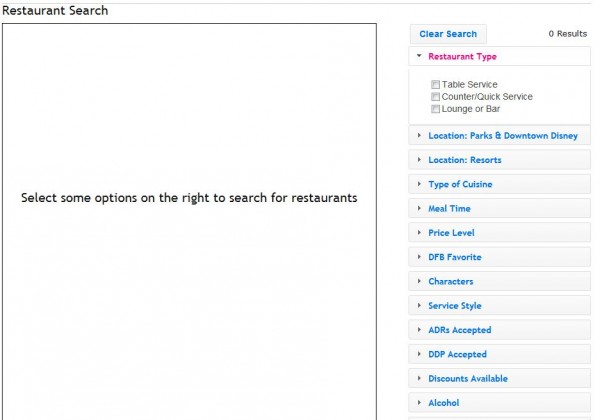Expand the Service Style filter
This screenshot has width=600, height=420.
454,306
